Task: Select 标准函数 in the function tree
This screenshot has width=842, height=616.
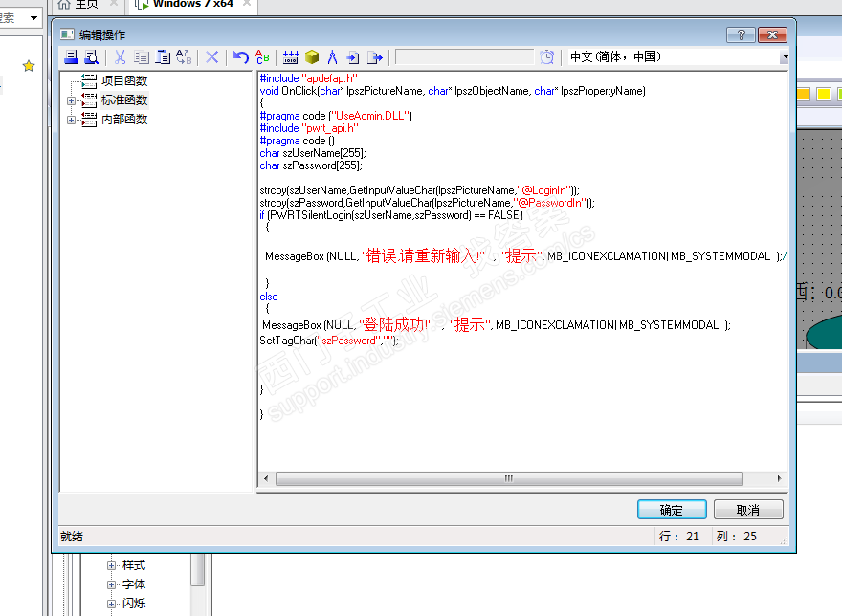Action: click(x=124, y=99)
